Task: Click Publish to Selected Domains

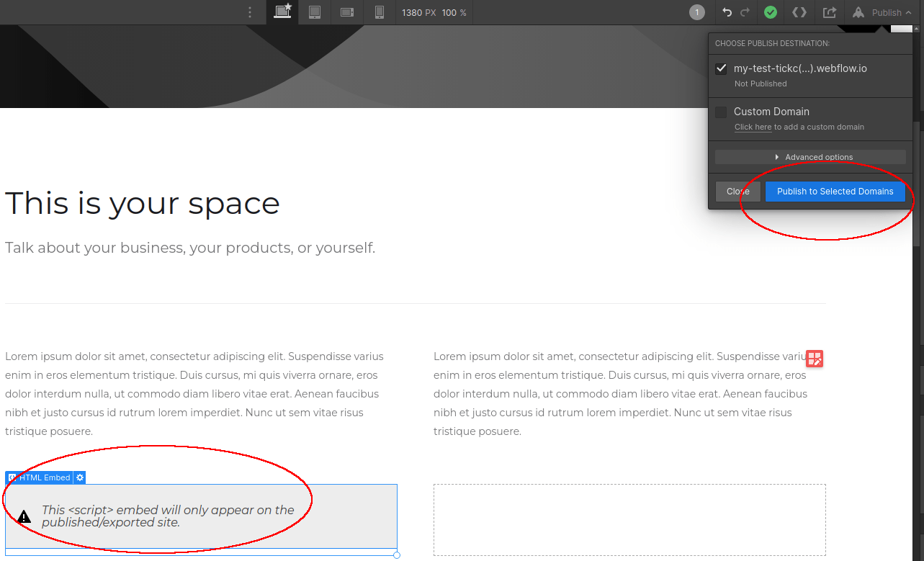Action: [x=835, y=191]
